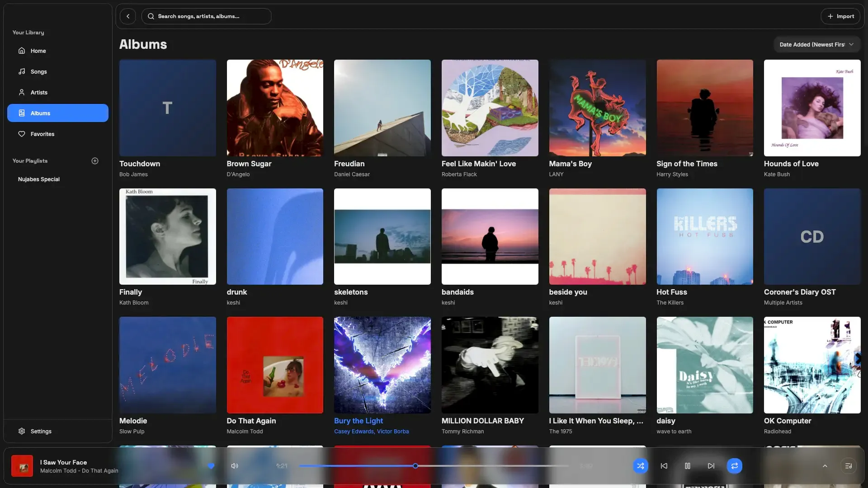Skip to previous track
This screenshot has height=488, width=868.
[664, 466]
